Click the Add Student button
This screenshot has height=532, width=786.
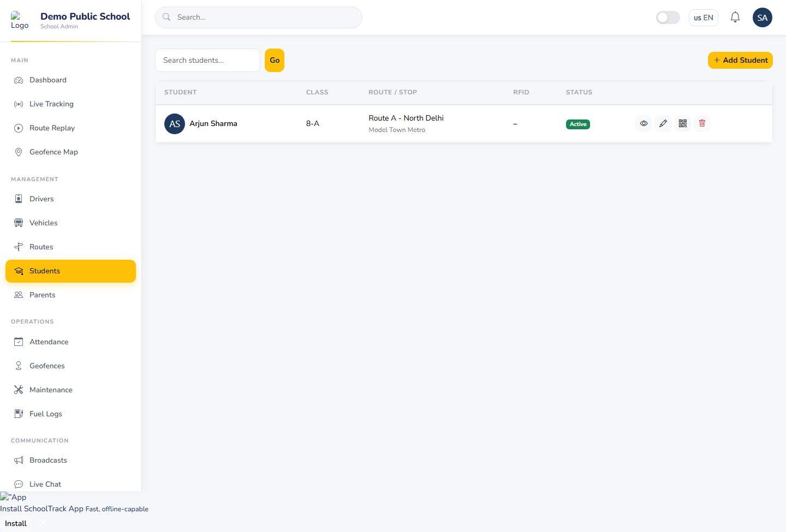click(740, 60)
